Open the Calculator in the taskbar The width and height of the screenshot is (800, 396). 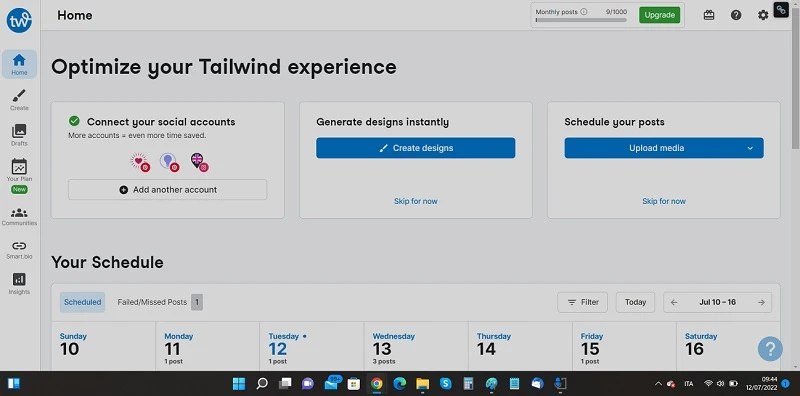point(468,384)
